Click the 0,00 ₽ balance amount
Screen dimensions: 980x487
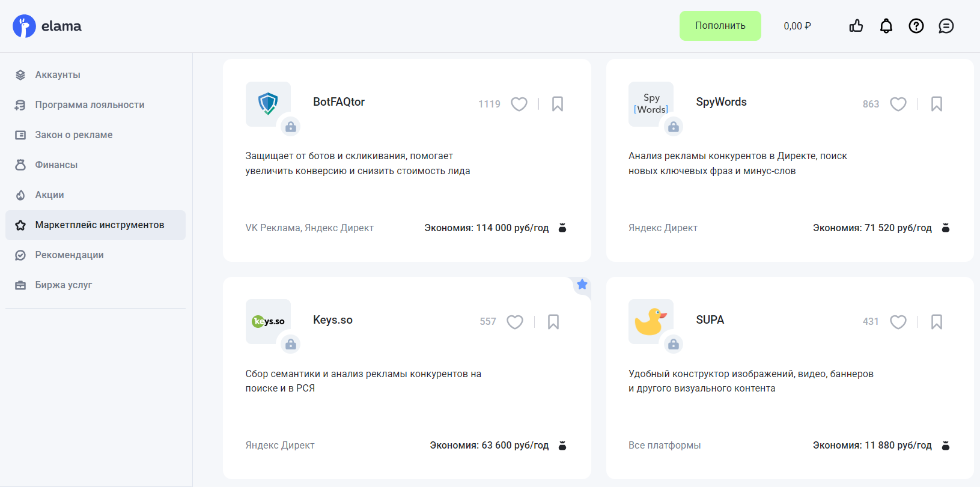pos(797,26)
